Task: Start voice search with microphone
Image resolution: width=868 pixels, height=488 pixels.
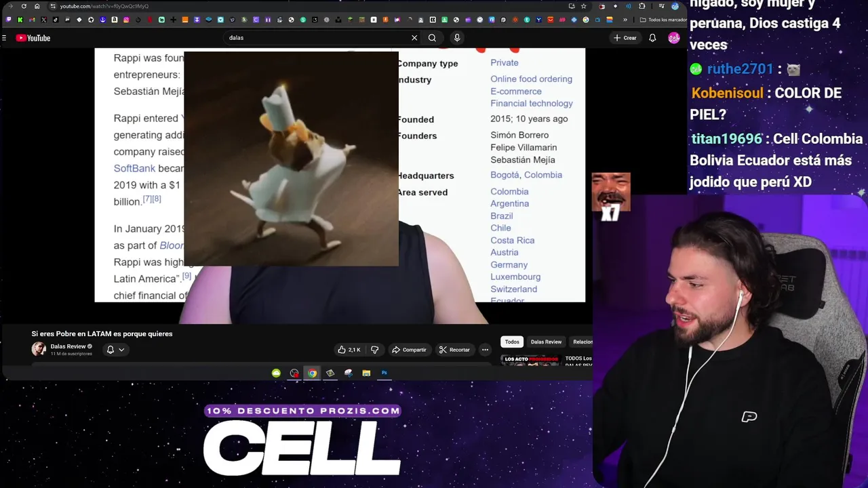Action: click(457, 38)
